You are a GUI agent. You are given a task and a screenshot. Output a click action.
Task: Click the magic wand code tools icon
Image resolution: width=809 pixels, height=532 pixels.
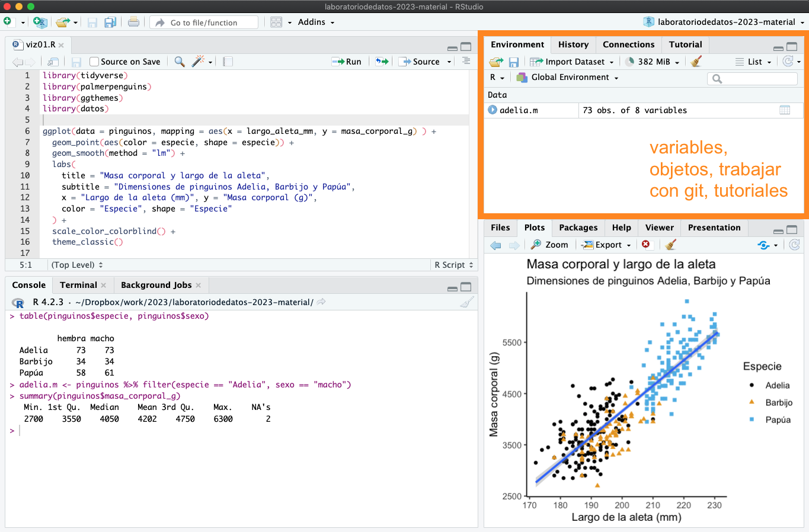pyautogui.click(x=198, y=61)
